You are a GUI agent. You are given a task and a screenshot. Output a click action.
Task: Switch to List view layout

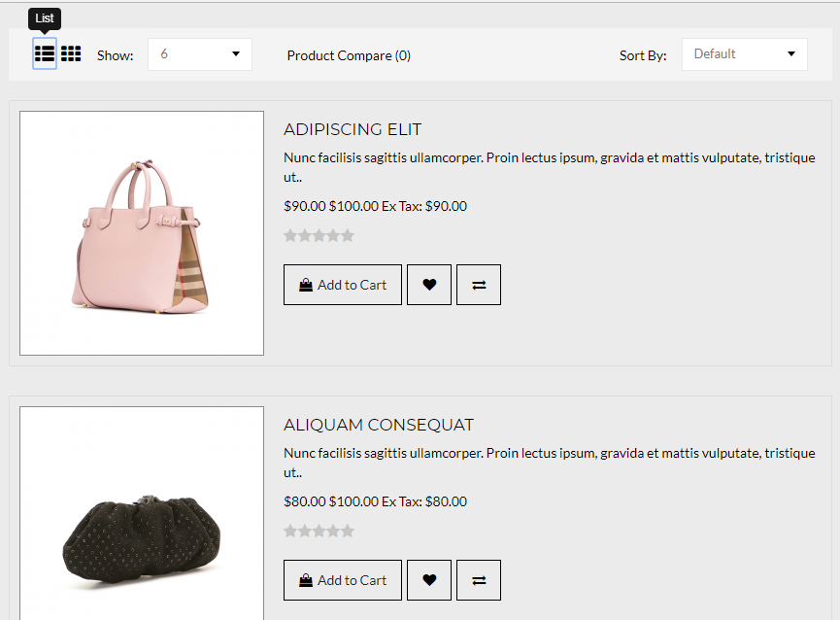pos(45,53)
